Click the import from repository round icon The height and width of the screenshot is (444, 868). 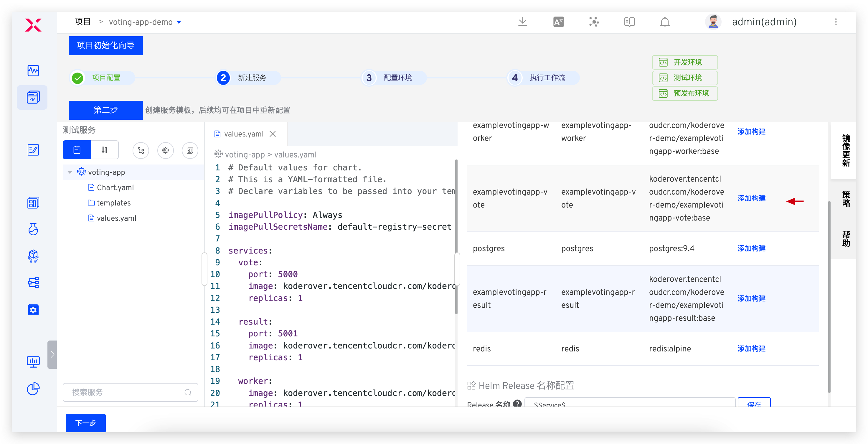141,150
